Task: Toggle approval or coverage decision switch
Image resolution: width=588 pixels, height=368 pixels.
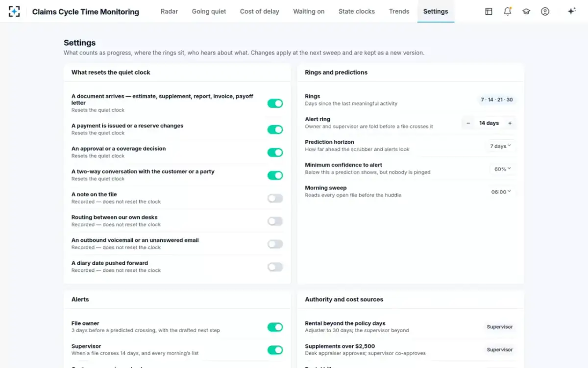Action: [275, 153]
